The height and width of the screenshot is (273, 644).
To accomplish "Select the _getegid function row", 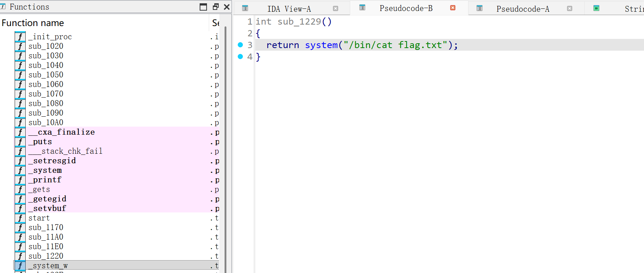I will point(116,199).
